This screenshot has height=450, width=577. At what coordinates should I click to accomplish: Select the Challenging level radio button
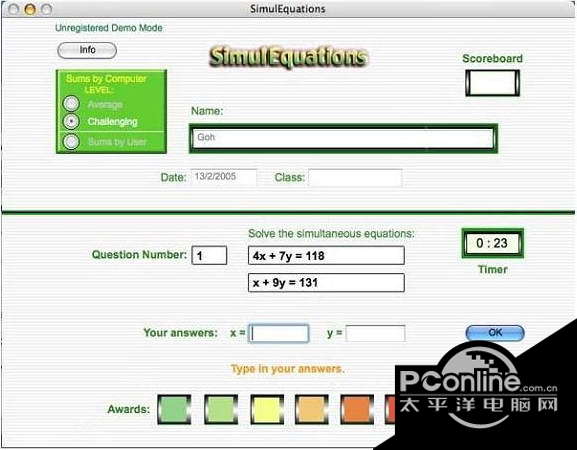point(71,121)
